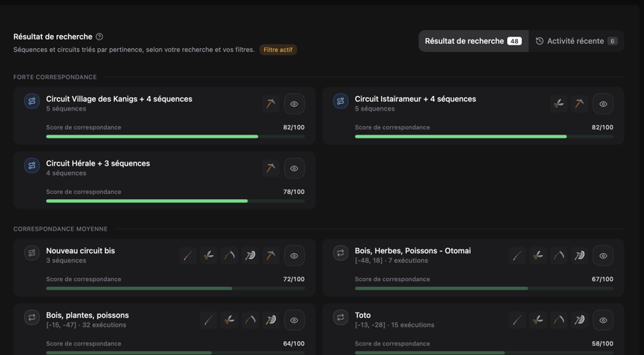644x355 pixels.
Task: Click the Nouveau circuit bis result card
Action: (164, 267)
